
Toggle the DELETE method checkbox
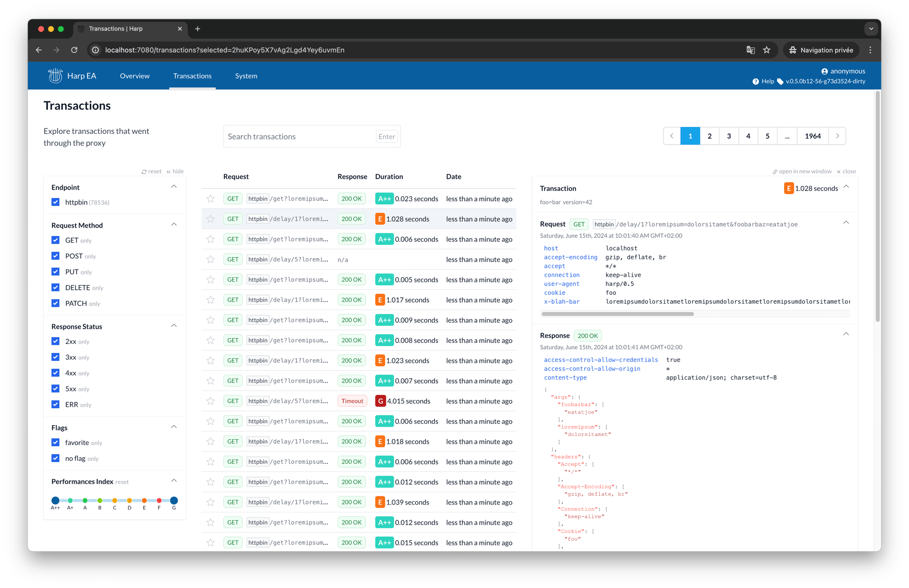55,287
